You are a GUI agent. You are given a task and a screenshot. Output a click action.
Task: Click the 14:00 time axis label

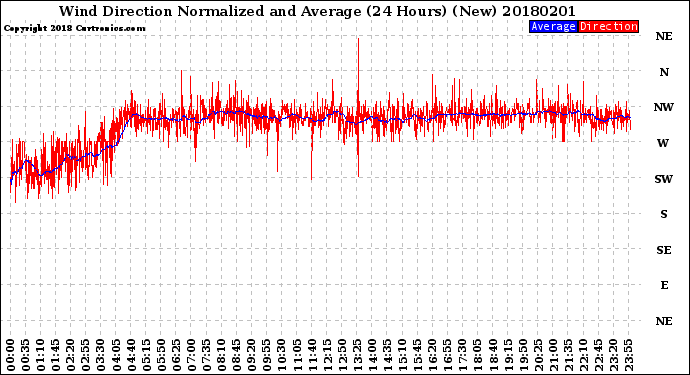(372, 355)
